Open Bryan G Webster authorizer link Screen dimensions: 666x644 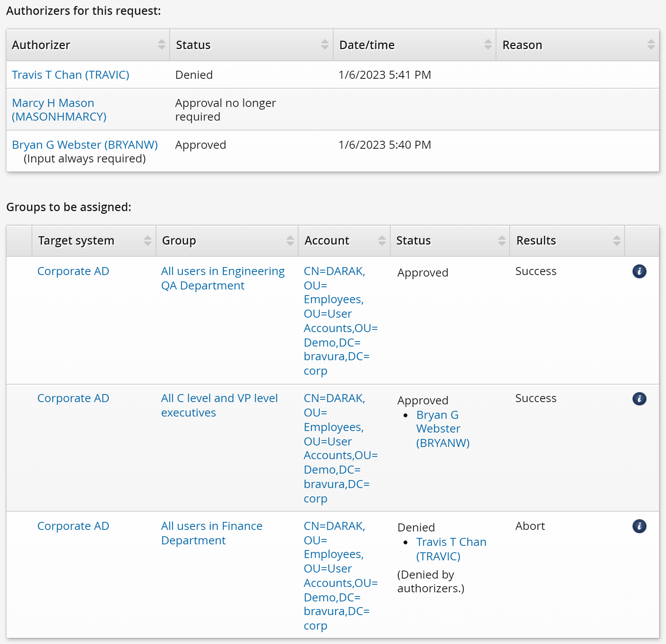click(x=84, y=145)
